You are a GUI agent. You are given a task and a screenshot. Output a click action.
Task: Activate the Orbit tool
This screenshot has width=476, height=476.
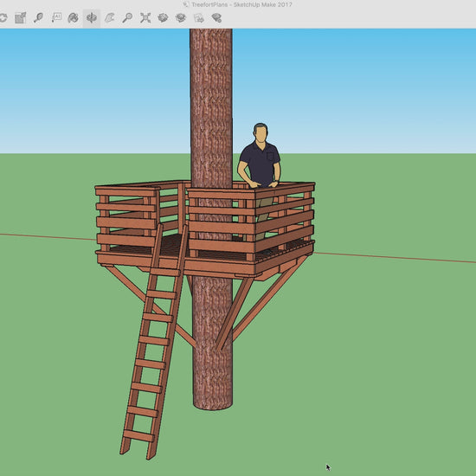click(92, 17)
